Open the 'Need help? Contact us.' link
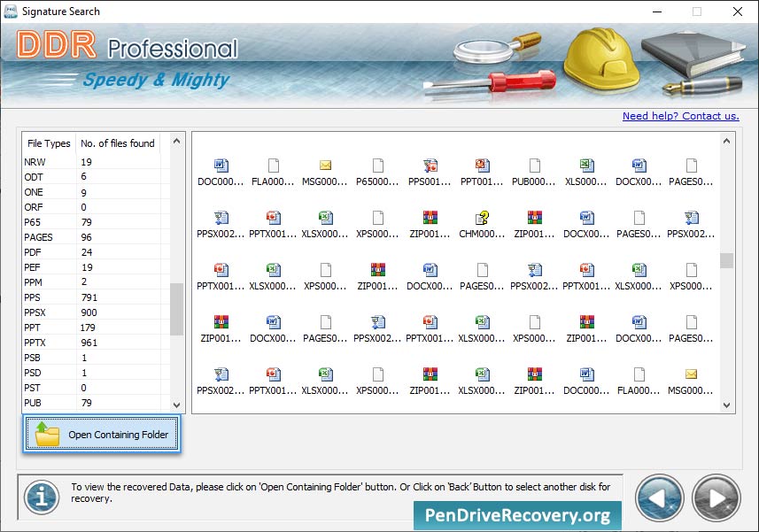The height and width of the screenshot is (532, 759). [x=680, y=116]
